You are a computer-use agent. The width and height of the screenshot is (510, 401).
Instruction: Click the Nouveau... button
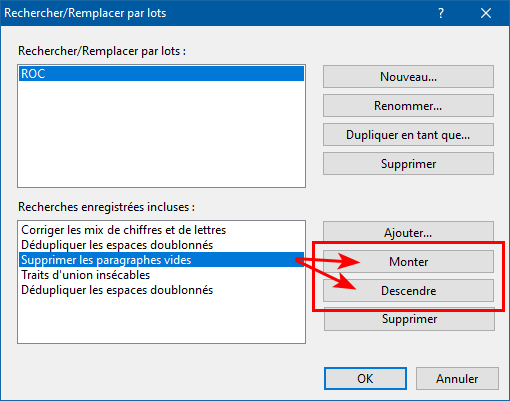408,77
